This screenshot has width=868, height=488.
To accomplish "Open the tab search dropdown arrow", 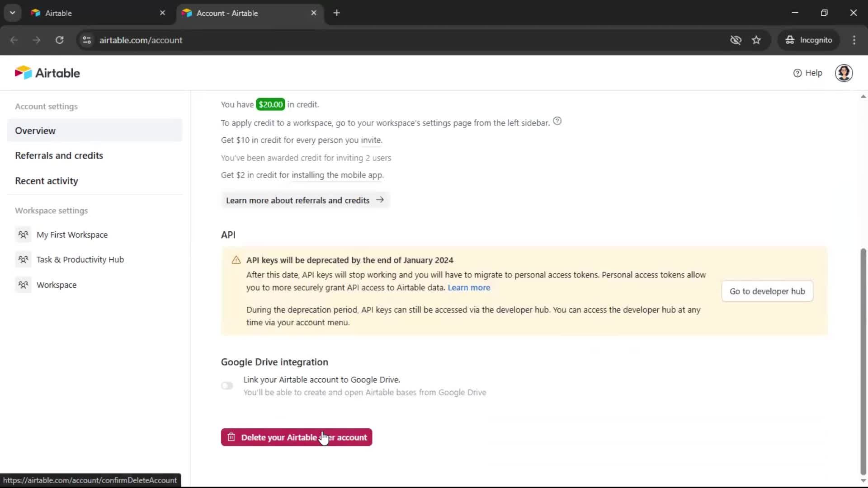I will click(12, 13).
